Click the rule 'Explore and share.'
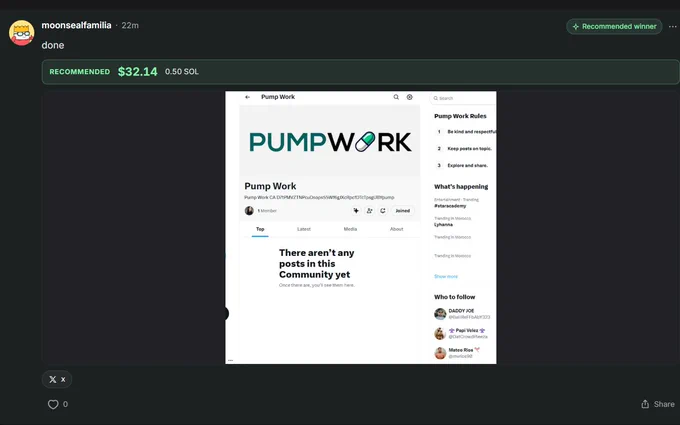The image size is (680, 425). [468, 166]
